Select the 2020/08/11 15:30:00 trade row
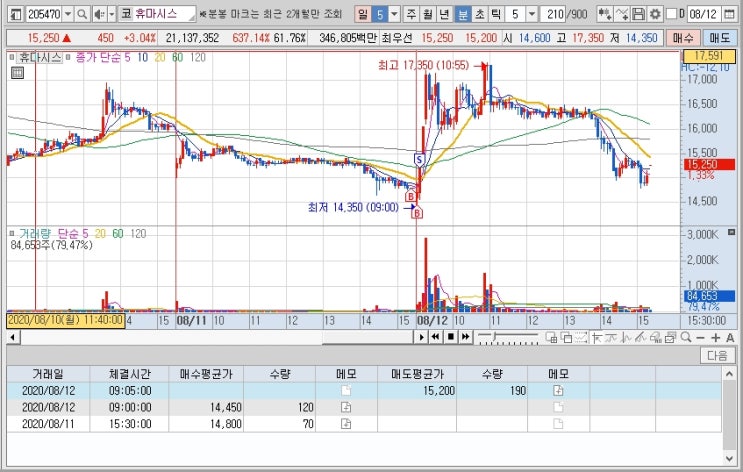Viewport: 743px width, 472px height. coord(364,424)
